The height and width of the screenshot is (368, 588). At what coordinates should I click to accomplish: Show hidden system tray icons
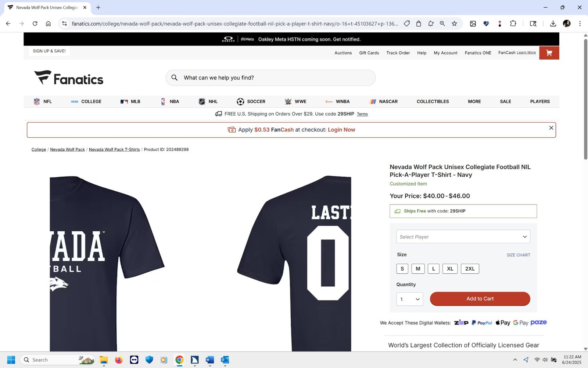pos(515,360)
